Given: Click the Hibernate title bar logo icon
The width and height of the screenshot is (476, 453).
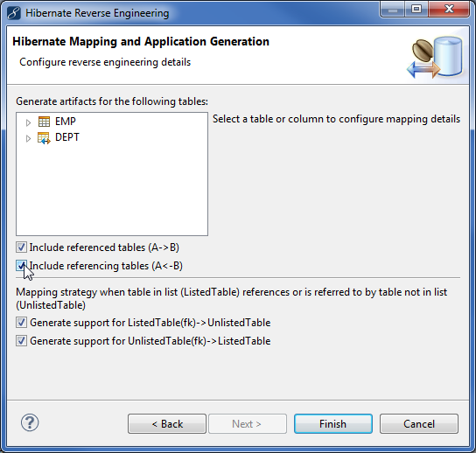Looking at the screenshot, I should 14,13.
